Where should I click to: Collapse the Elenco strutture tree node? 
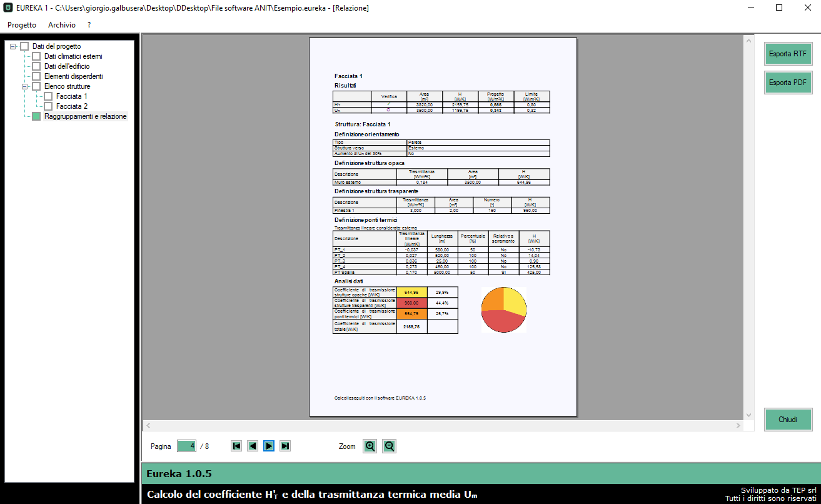pos(26,86)
